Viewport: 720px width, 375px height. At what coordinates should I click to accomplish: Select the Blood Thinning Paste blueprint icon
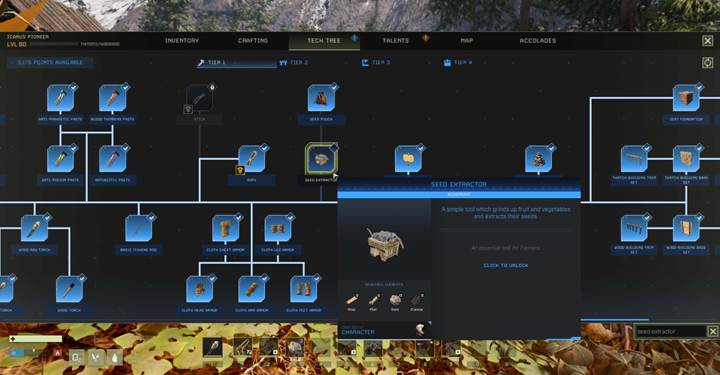[112, 98]
